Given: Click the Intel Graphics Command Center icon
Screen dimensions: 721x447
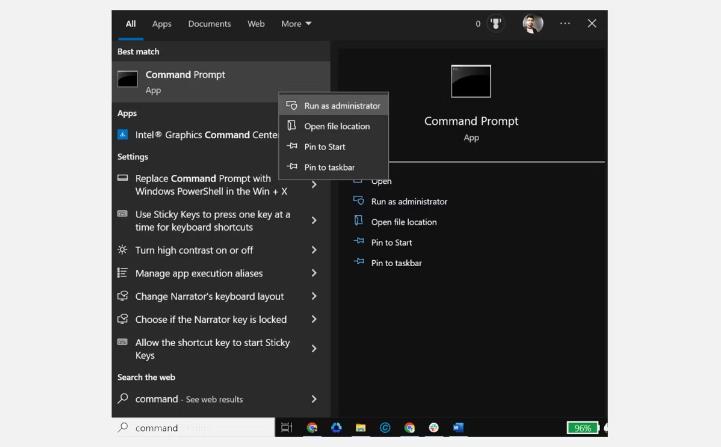Looking at the screenshot, I should (x=123, y=135).
